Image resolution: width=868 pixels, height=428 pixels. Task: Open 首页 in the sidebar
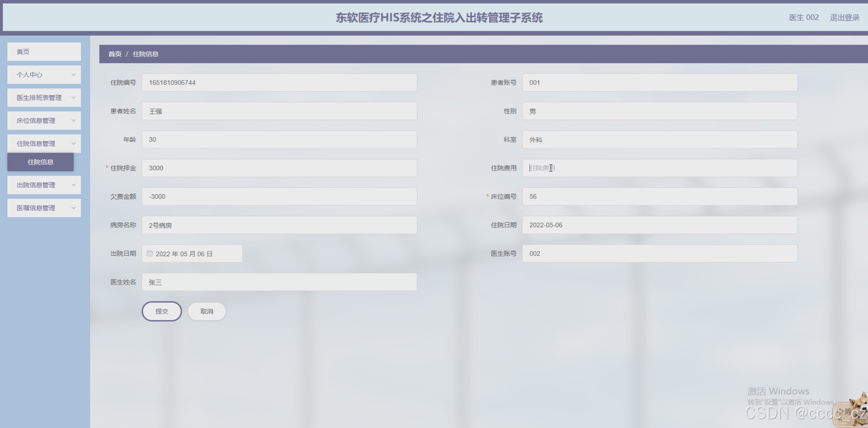pyautogui.click(x=44, y=52)
